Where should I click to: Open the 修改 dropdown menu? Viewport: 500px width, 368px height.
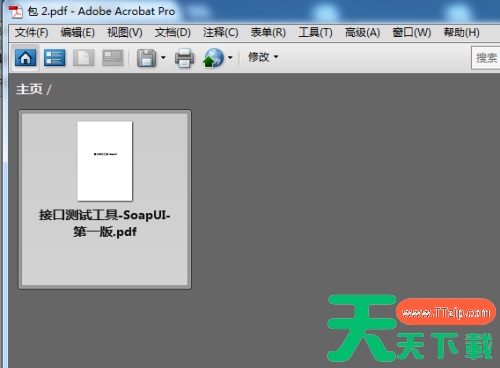click(263, 57)
